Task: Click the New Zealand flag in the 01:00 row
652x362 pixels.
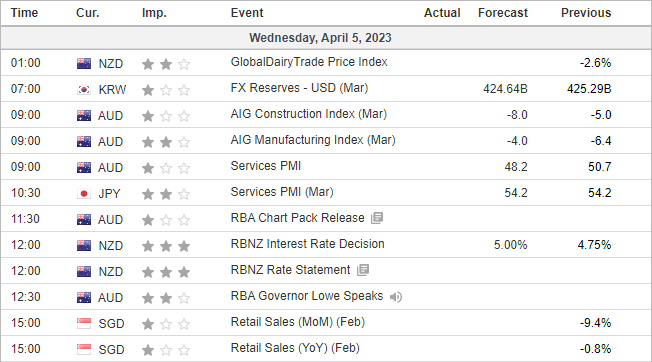Action: pos(84,64)
